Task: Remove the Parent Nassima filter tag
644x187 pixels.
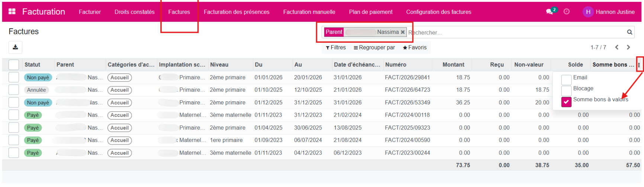Action: click(402, 32)
